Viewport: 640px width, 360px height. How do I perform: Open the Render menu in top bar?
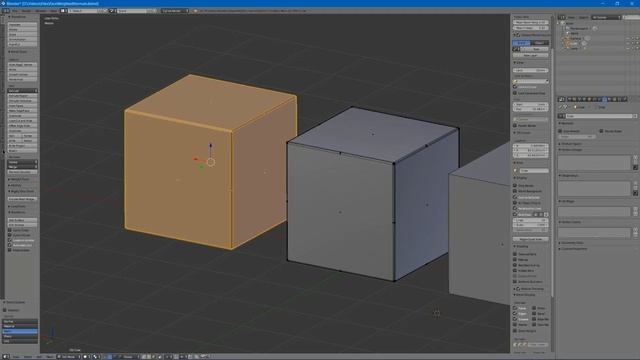click(26, 11)
